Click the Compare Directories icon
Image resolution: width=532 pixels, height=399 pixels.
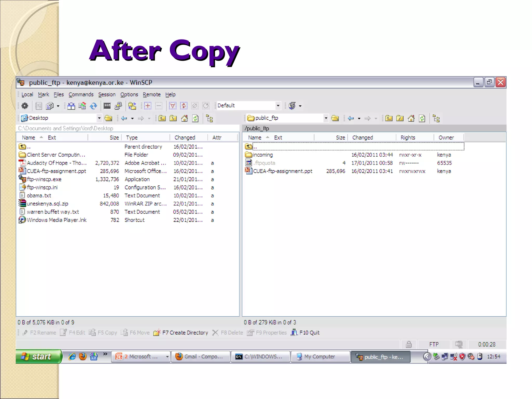(x=71, y=106)
